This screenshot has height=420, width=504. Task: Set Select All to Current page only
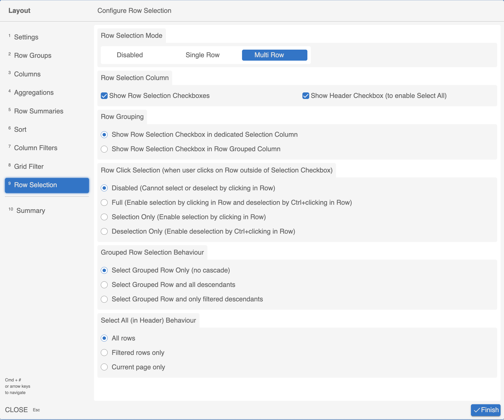click(x=104, y=367)
